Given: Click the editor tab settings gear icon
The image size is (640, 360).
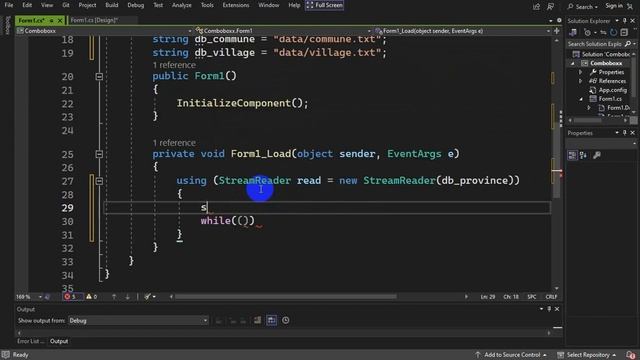Looking at the screenshot, I should [559, 20].
